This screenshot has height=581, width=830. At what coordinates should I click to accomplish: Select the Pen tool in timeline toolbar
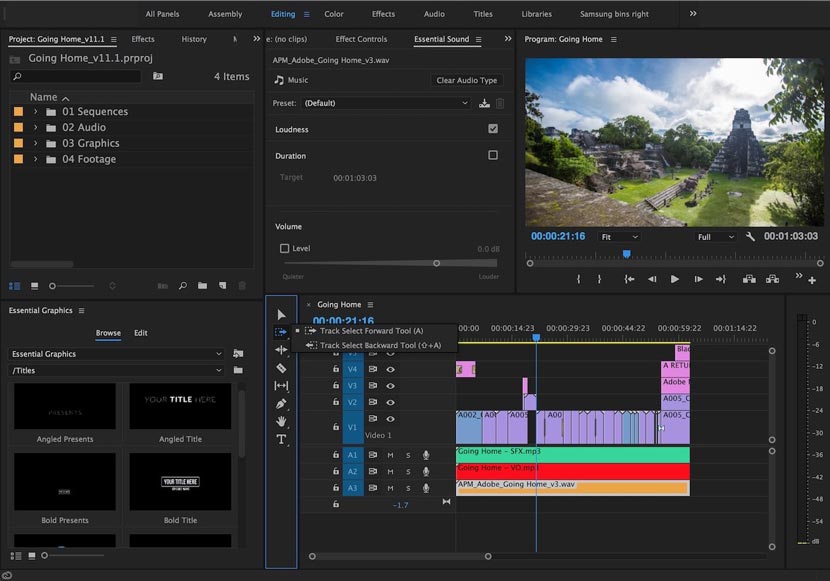[281, 404]
